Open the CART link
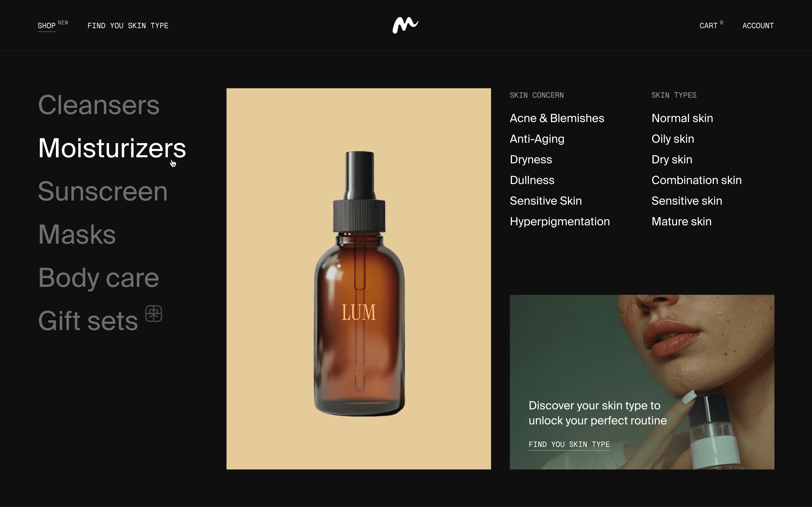812x507 pixels. [x=708, y=26]
